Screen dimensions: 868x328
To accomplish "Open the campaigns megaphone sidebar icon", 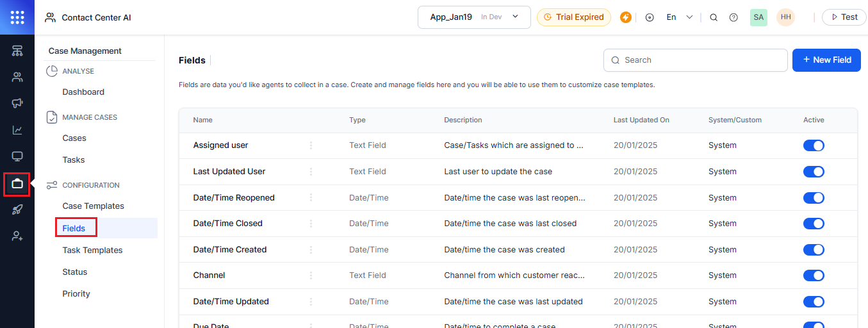I will pyautogui.click(x=17, y=104).
